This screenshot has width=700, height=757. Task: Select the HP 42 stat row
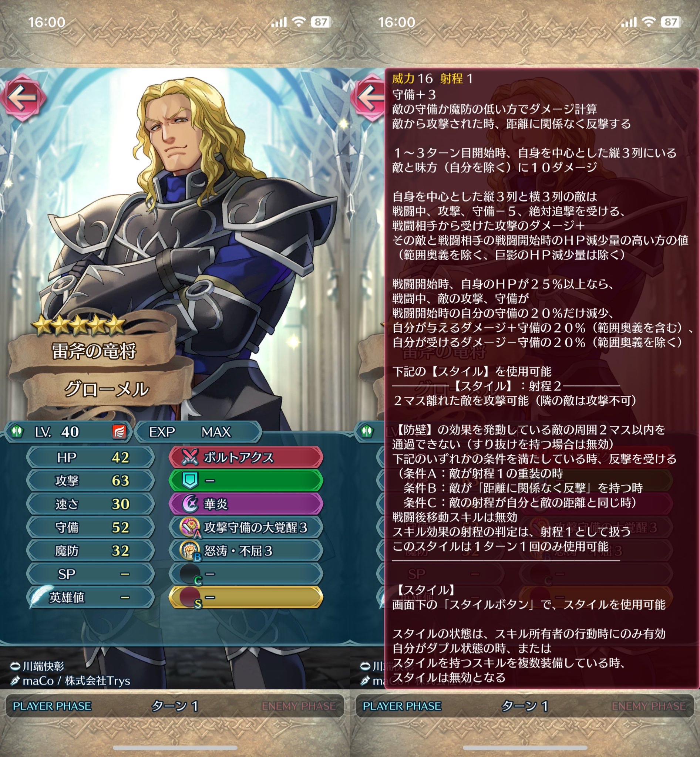[x=91, y=457]
